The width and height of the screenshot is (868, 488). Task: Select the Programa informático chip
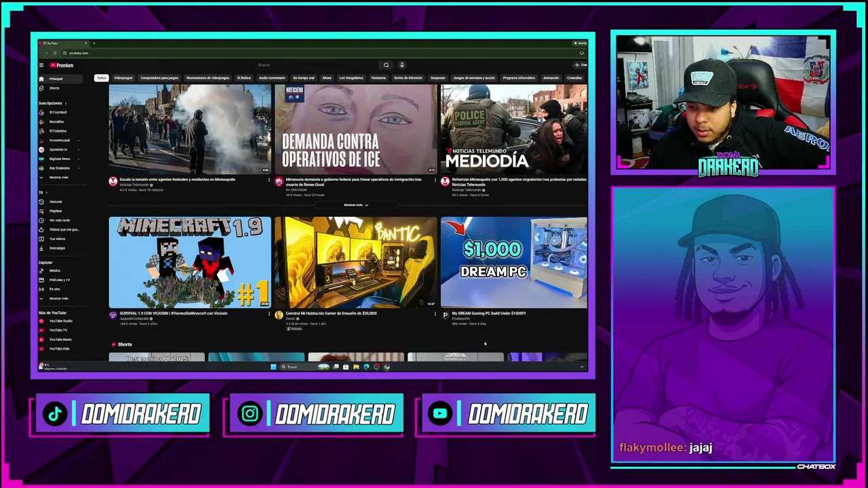(519, 78)
